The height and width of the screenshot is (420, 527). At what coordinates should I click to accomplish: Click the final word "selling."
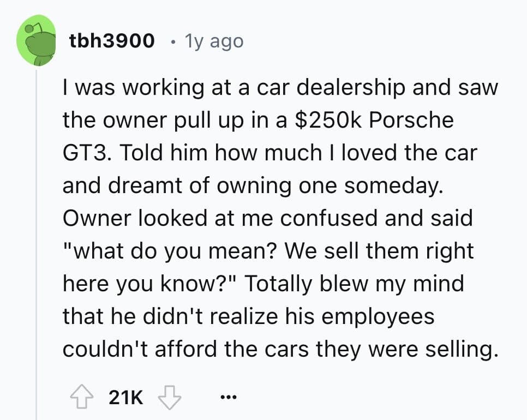[x=462, y=349]
